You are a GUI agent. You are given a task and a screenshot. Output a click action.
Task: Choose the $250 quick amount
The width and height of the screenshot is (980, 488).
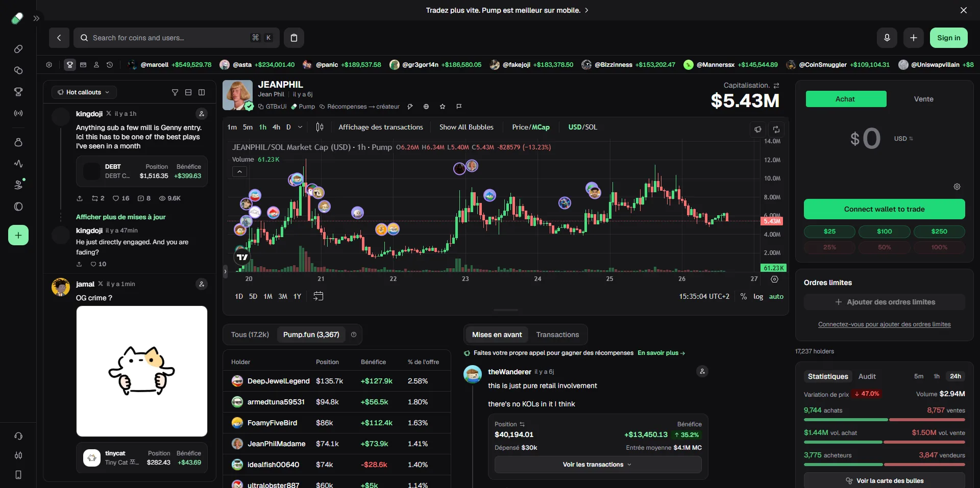tap(939, 232)
